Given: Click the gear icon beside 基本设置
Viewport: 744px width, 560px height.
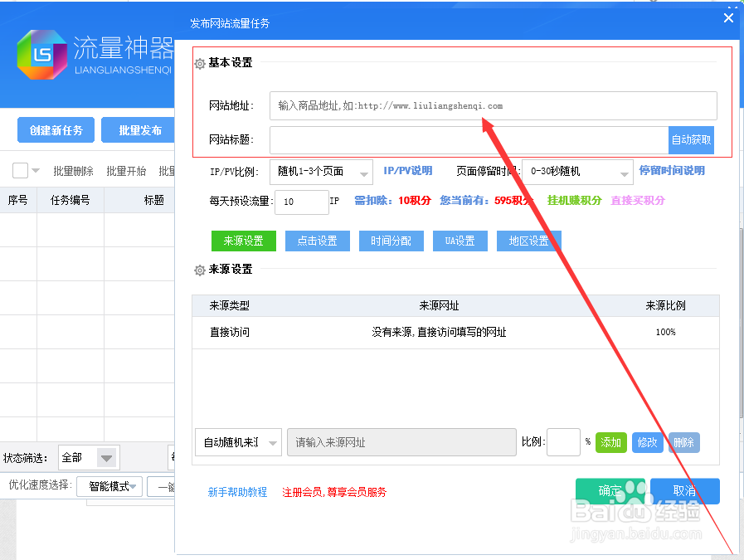Looking at the screenshot, I should point(198,61).
